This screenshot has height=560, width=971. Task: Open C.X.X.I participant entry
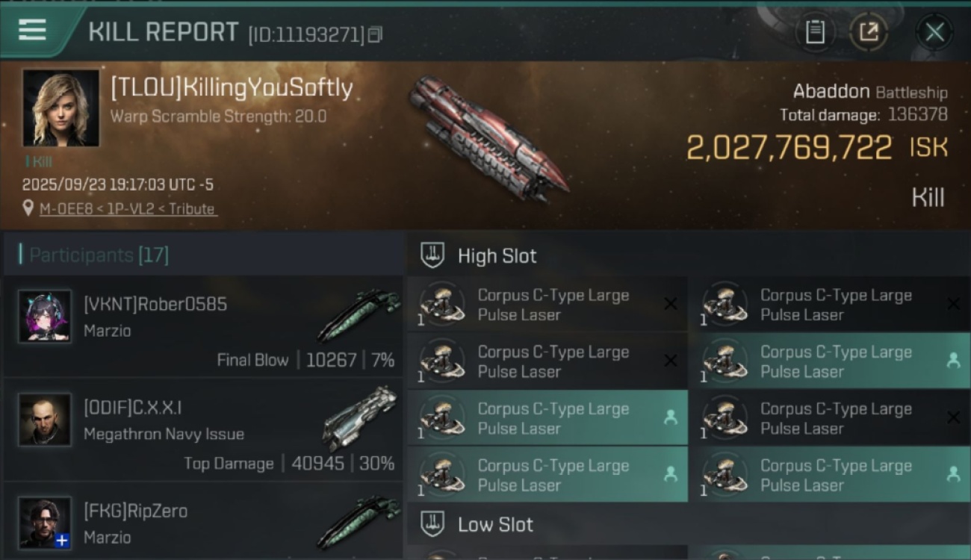click(x=203, y=431)
